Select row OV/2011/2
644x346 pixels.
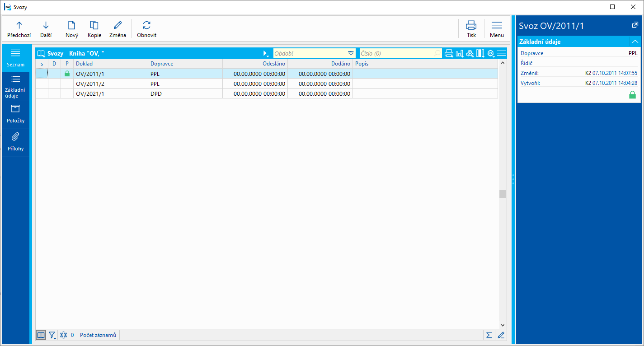pos(267,84)
